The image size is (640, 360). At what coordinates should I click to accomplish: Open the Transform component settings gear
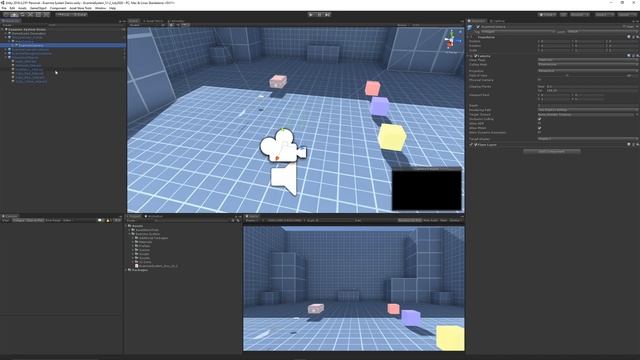[x=637, y=37]
